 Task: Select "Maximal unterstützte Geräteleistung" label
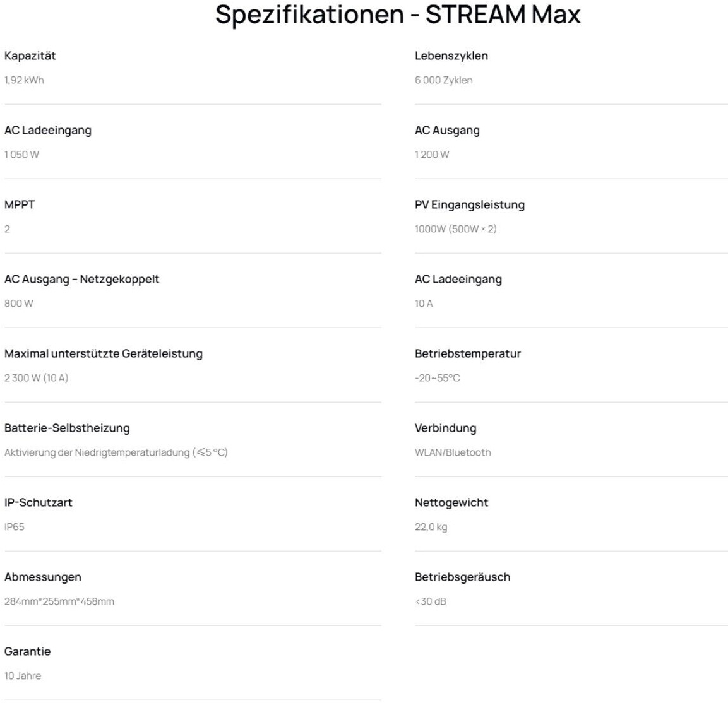pyautogui.click(x=104, y=353)
